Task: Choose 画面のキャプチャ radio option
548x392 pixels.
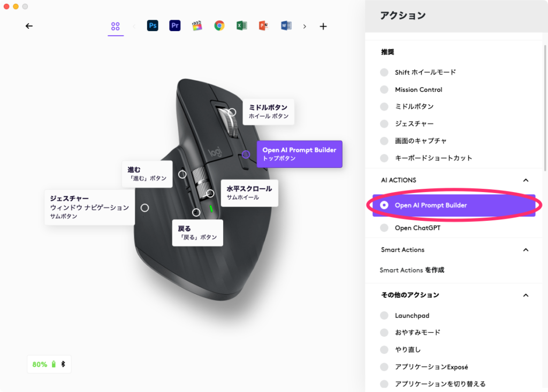Action: (384, 141)
